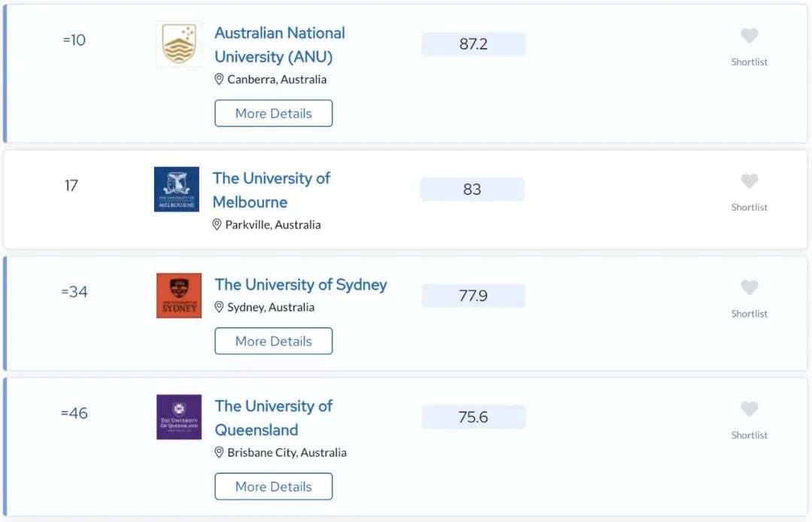This screenshot has width=812, height=522.
Task: Open Australian National University (ANU) link
Action: click(280, 45)
